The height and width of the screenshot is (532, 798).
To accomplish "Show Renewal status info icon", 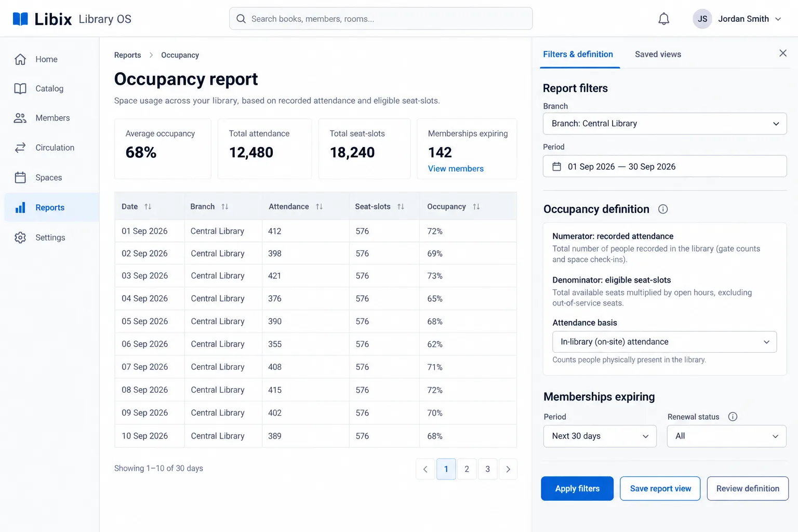I will [x=733, y=417].
